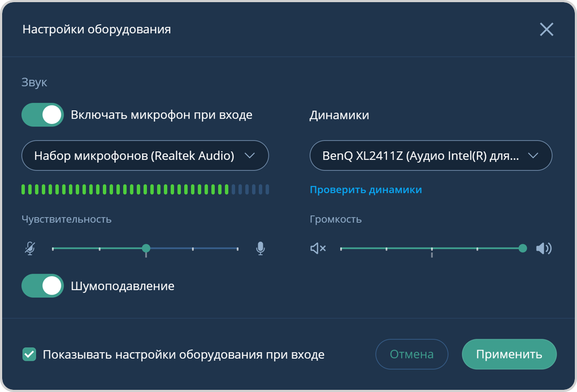The image size is (577, 392).
Task: Click the chevron on the speakers selector
Action: tap(533, 155)
